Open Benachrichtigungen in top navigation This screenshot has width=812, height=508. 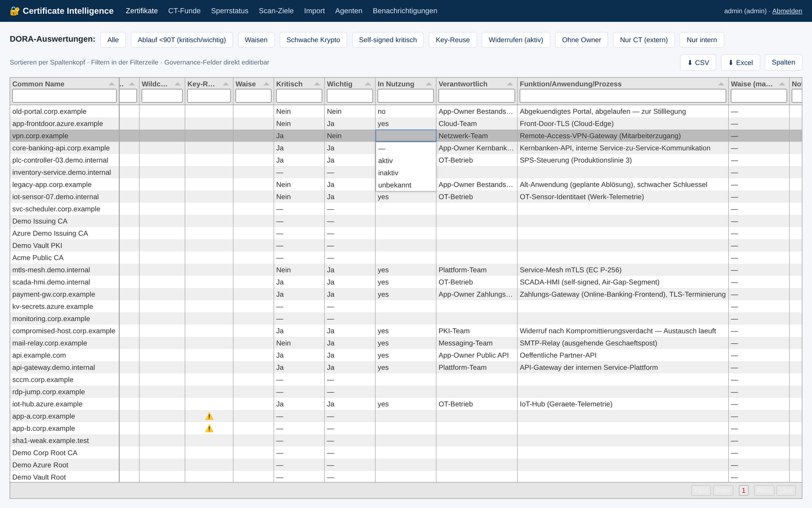click(x=405, y=11)
